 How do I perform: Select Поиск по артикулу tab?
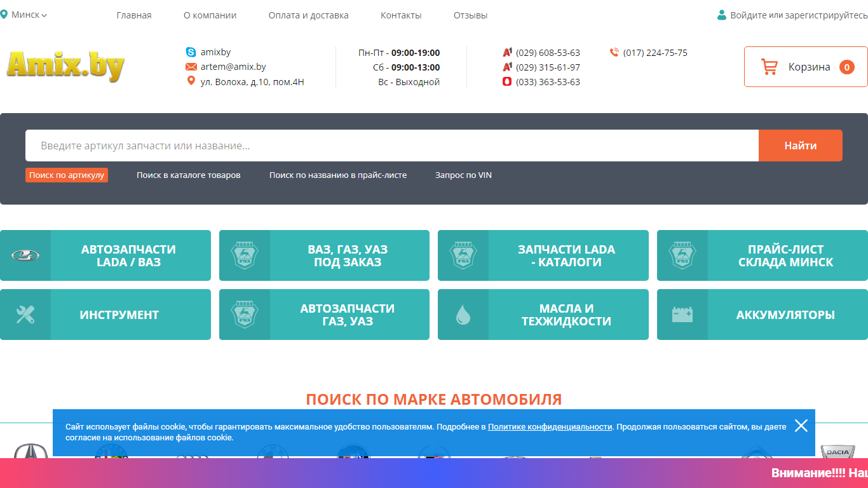tap(67, 175)
